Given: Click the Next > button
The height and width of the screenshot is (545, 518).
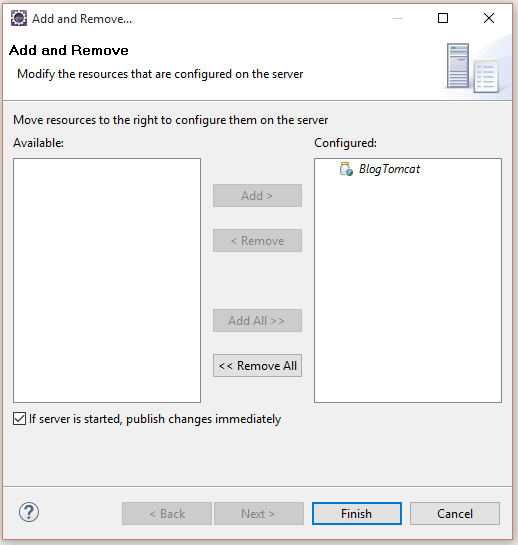Looking at the screenshot, I should [x=259, y=513].
